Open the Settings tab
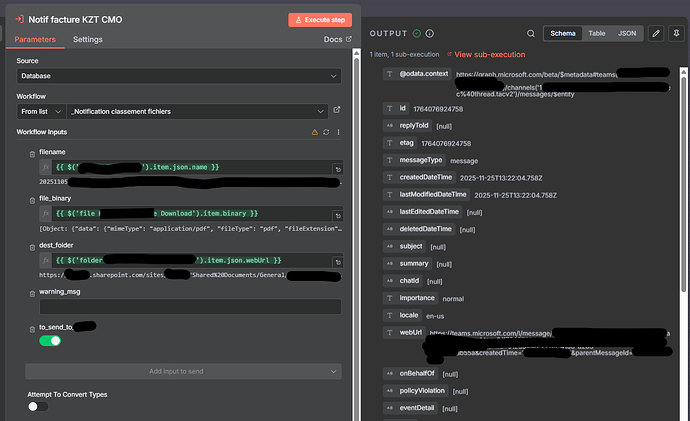The height and width of the screenshot is (421, 690). click(88, 40)
